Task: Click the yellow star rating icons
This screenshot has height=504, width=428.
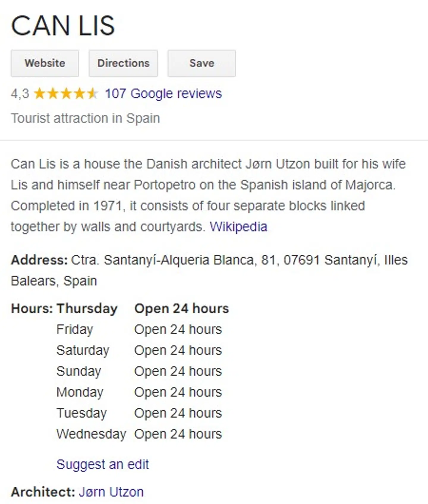Action: point(65,94)
